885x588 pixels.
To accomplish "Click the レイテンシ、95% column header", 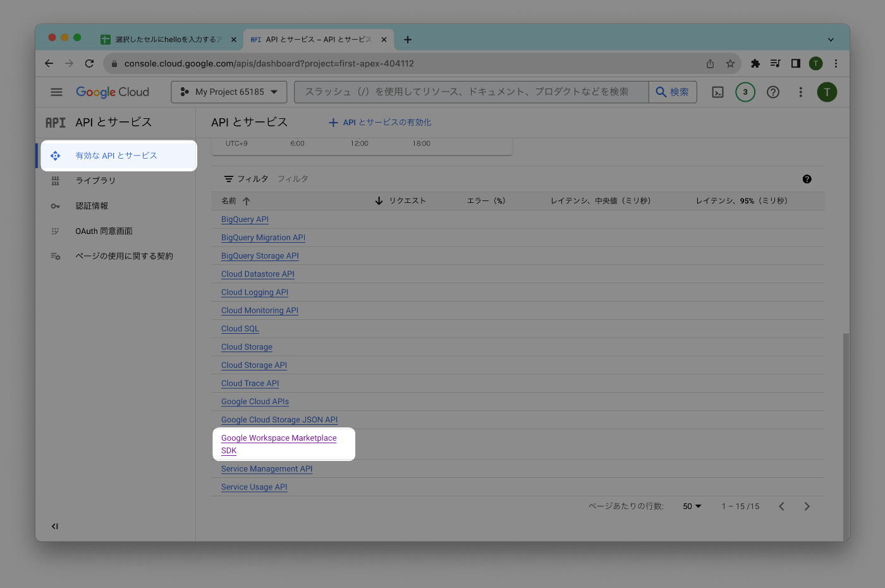I will click(x=742, y=201).
